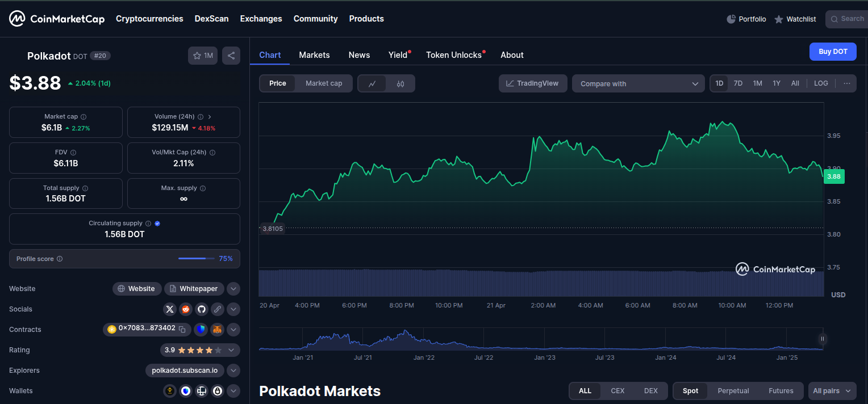The image size is (868, 404).
Task: Switch to the Token Unlocks tab
Action: click(454, 55)
